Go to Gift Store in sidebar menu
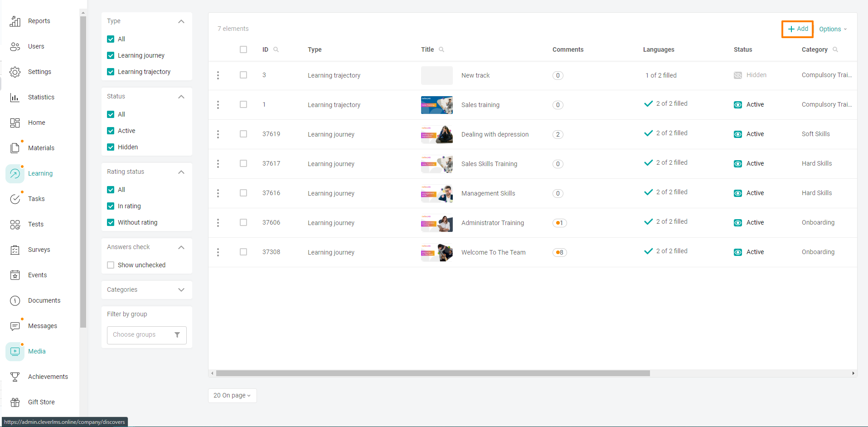 (x=41, y=402)
